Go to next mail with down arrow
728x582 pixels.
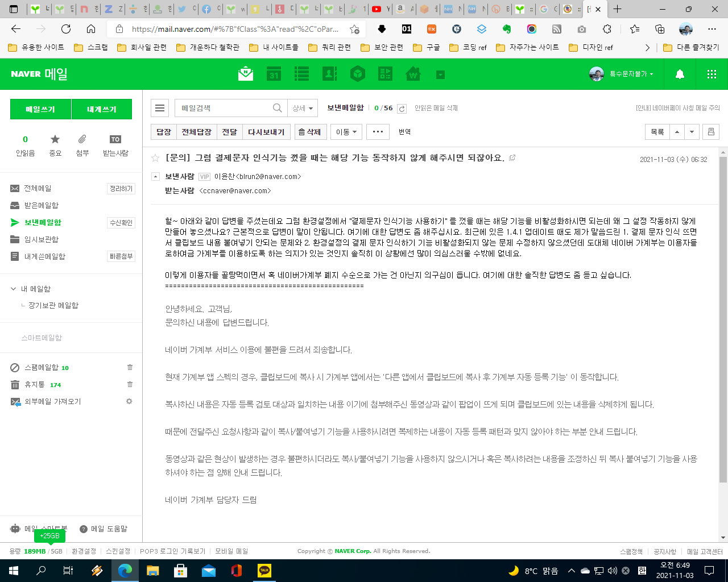[692, 132]
